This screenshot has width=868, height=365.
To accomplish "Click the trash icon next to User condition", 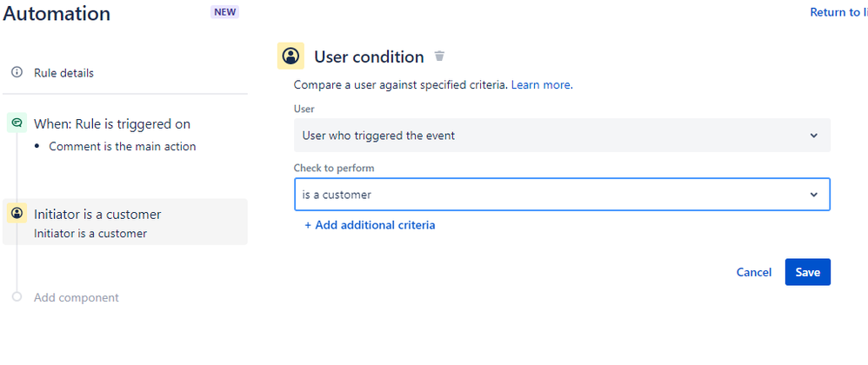I will tap(439, 56).
